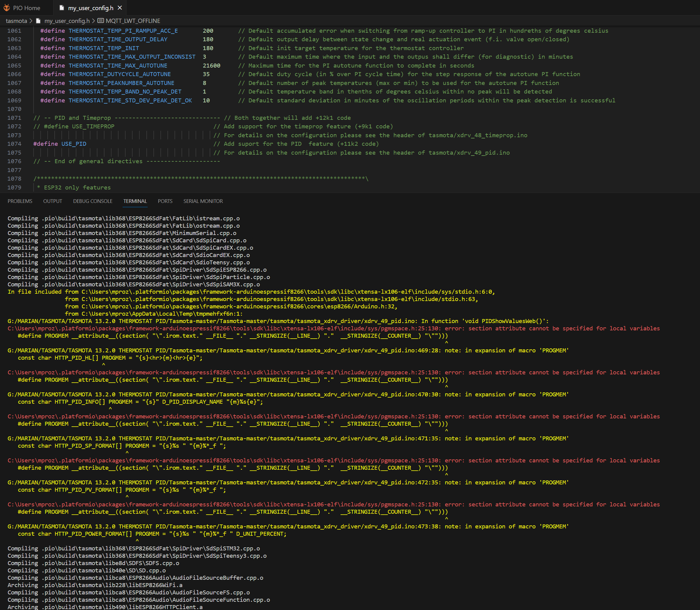The height and width of the screenshot is (610, 700).
Task: Select the TERMINAL tab
Action: click(x=135, y=201)
